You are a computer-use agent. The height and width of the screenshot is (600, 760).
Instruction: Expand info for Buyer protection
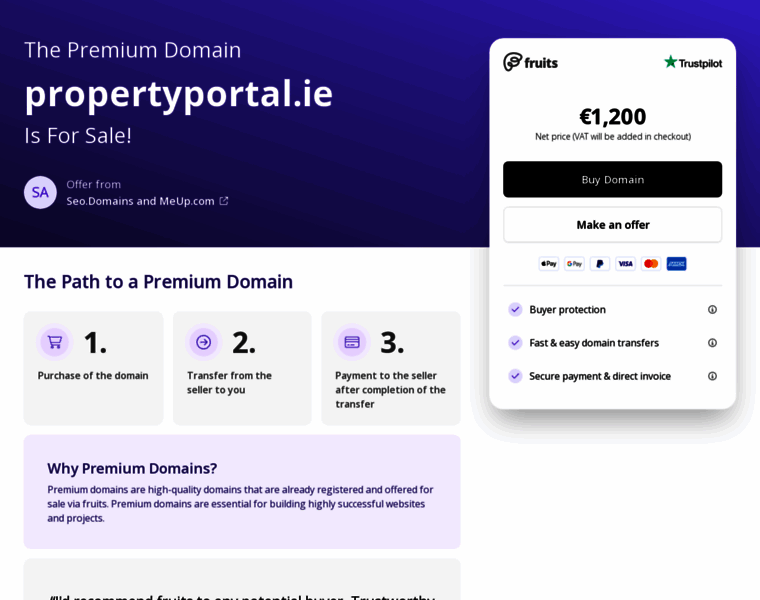pos(712,310)
